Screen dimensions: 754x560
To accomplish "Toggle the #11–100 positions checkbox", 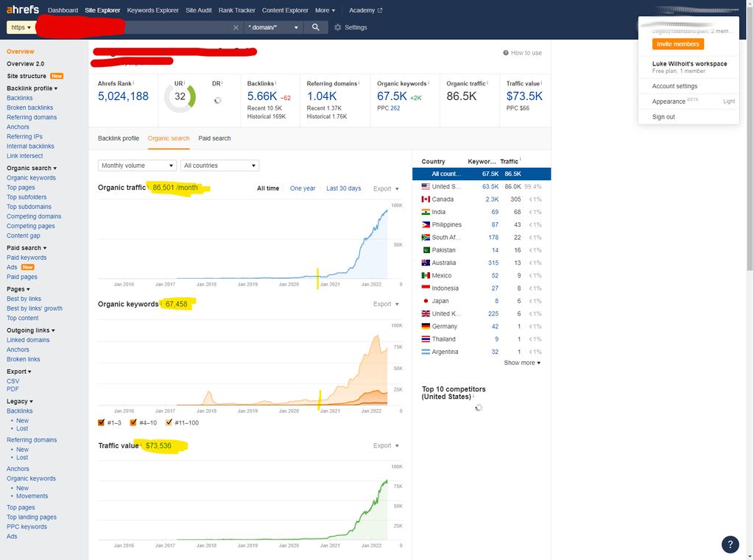I will [169, 422].
